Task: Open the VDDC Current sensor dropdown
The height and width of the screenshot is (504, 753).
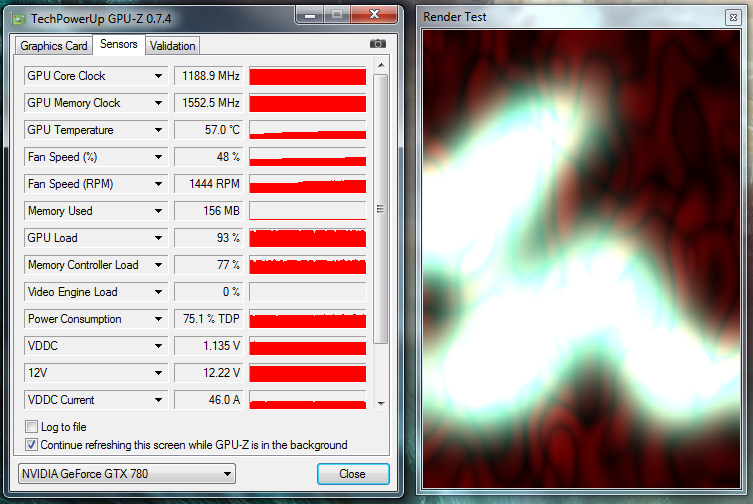Action: point(158,400)
